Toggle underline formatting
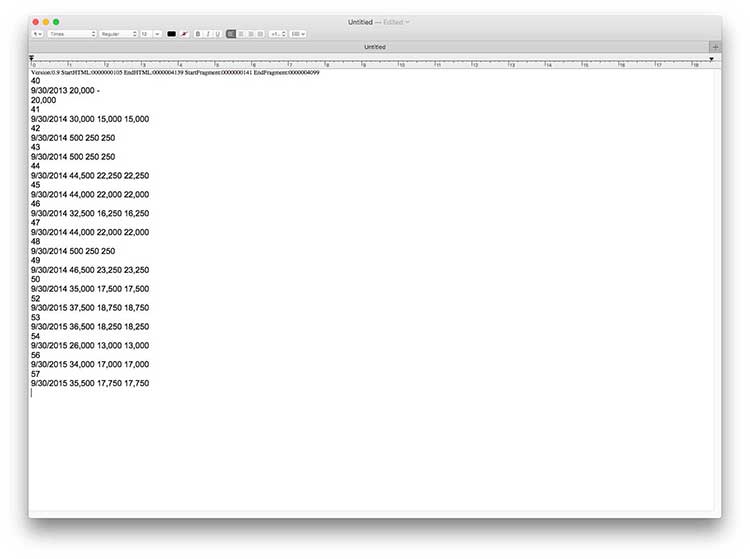The width and height of the screenshot is (750, 559). click(217, 34)
